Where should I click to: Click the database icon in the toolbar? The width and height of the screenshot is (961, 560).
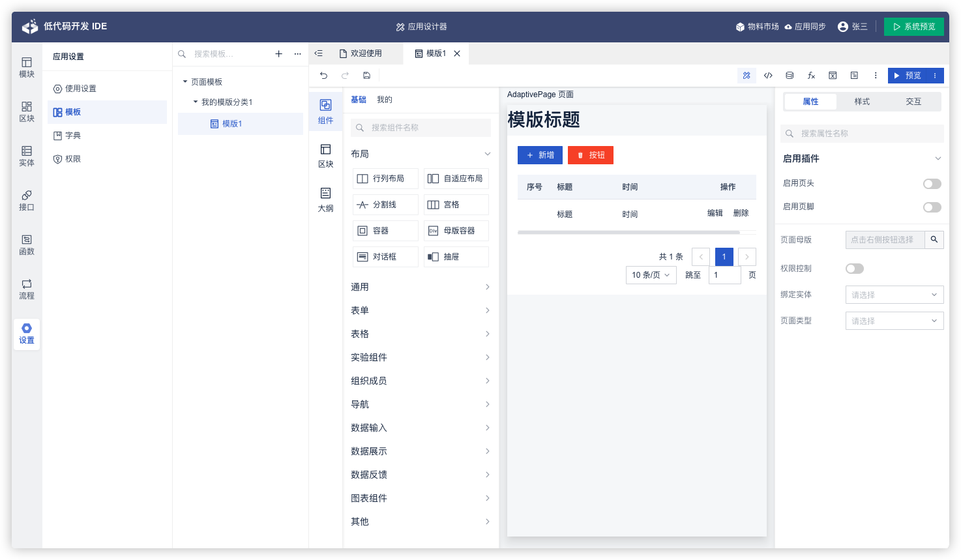coord(790,76)
